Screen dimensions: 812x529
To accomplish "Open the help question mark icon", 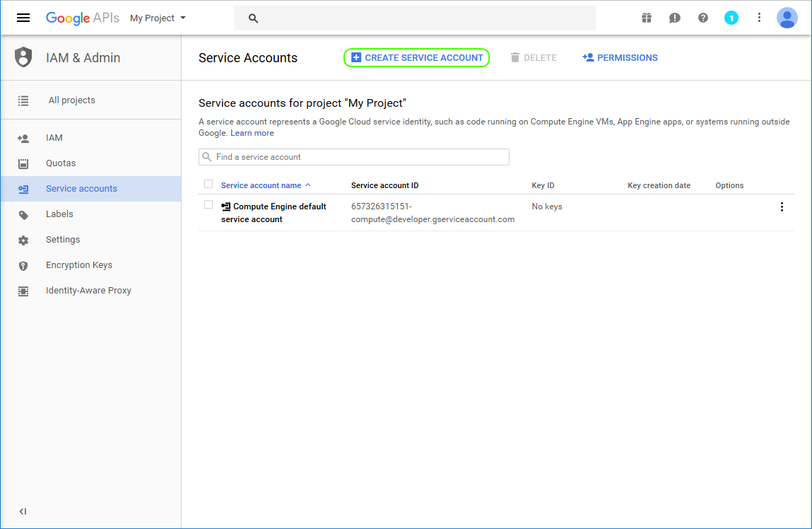I will (703, 18).
